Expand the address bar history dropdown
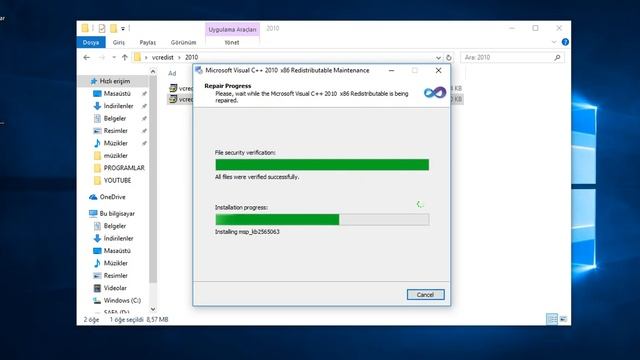Screen dimensions: 640x360 tap(438, 58)
